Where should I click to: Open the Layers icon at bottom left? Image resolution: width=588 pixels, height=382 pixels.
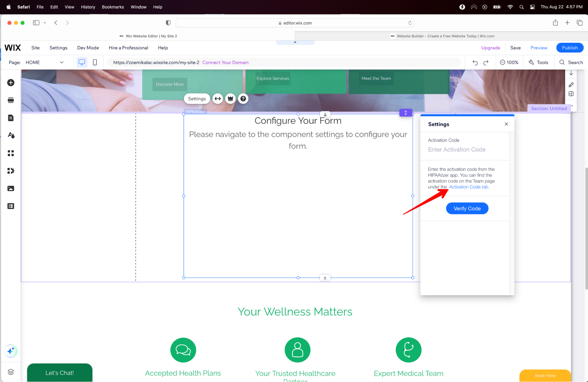(11, 372)
